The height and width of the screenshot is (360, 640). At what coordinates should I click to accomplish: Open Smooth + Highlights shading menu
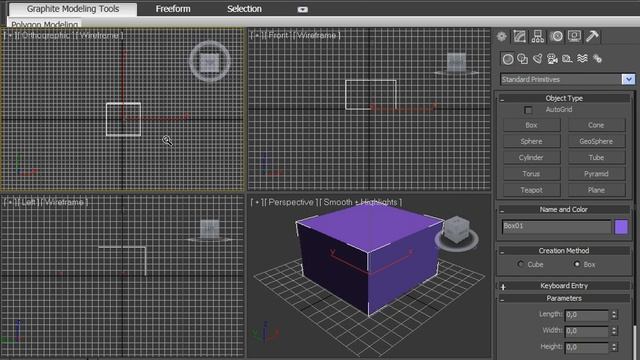tap(360, 202)
